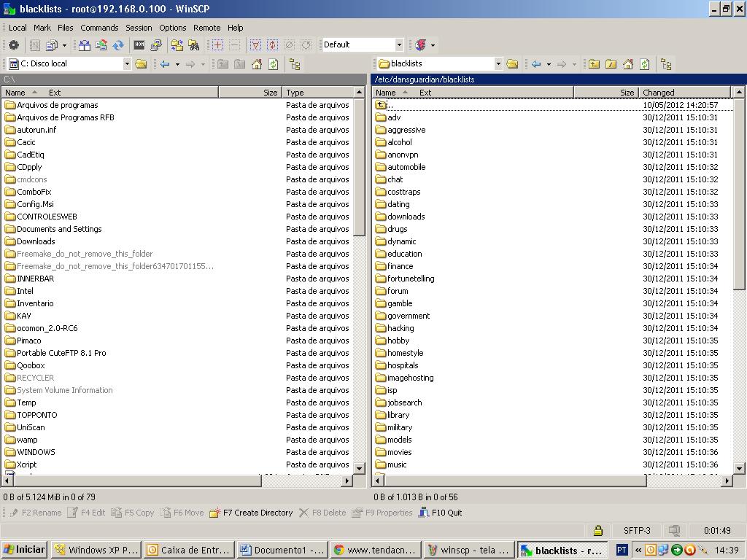Switch to Documento1 taskbar window
This screenshot has height=560, width=747.
point(282,550)
